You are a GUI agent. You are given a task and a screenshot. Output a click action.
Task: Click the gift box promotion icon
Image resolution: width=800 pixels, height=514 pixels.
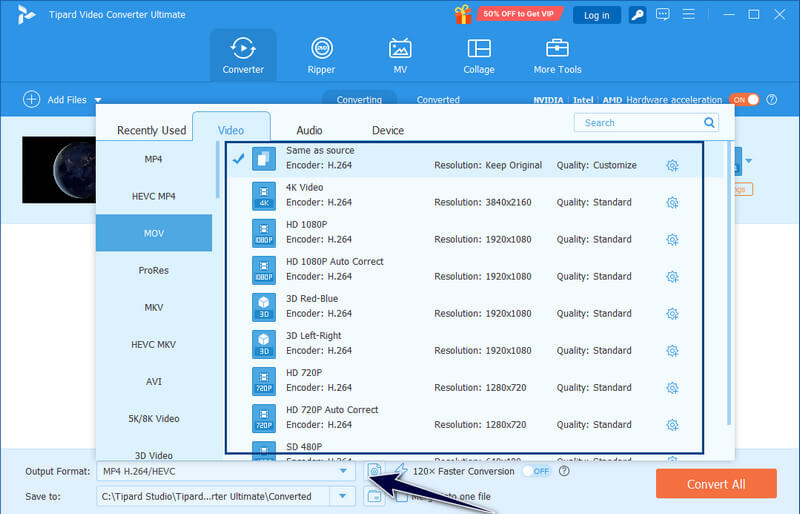tap(463, 14)
